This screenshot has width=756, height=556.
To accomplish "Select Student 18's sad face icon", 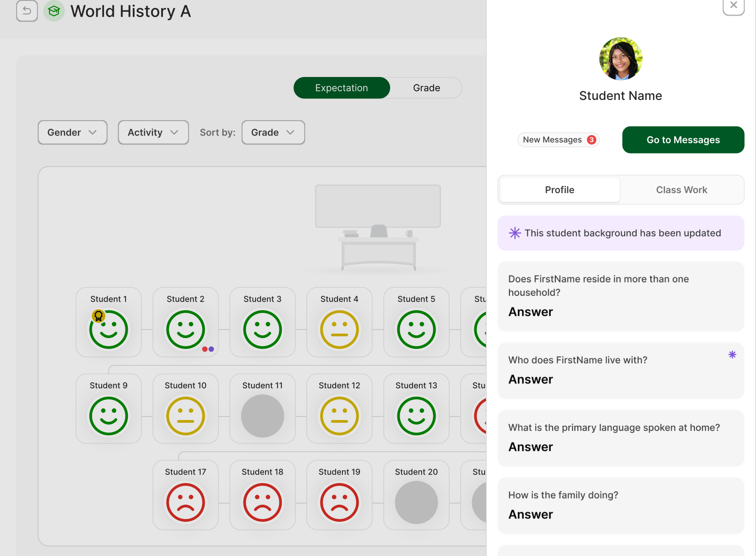I will pyautogui.click(x=262, y=502).
